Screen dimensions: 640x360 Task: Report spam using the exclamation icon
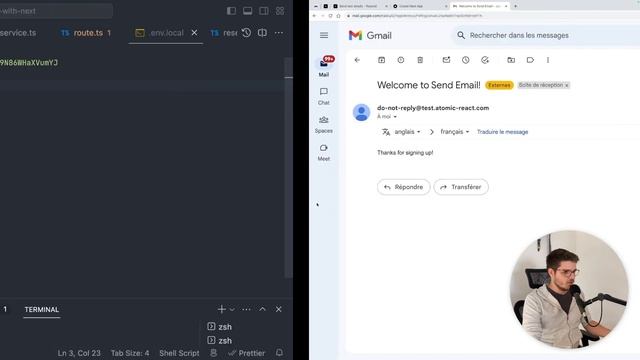click(x=401, y=60)
